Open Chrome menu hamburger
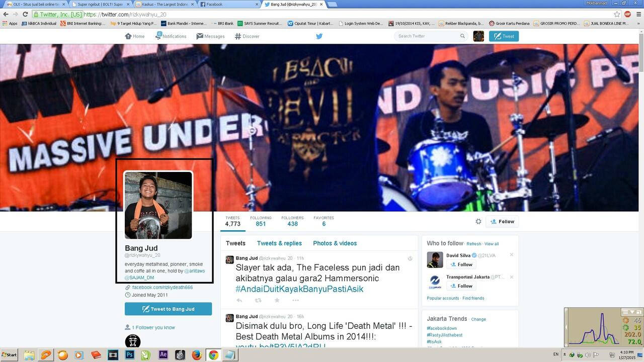 637,15
